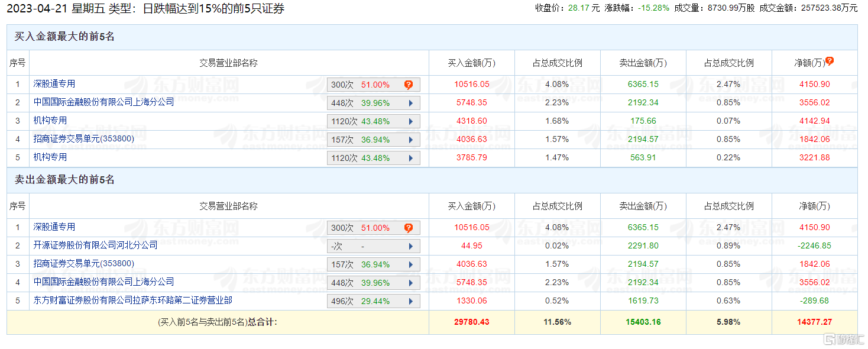The height and width of the screenshot is (349, 868).
Task: Expand arrow for 中国国际金融上海分公司 in buy table
Action: tap(410, 103)
